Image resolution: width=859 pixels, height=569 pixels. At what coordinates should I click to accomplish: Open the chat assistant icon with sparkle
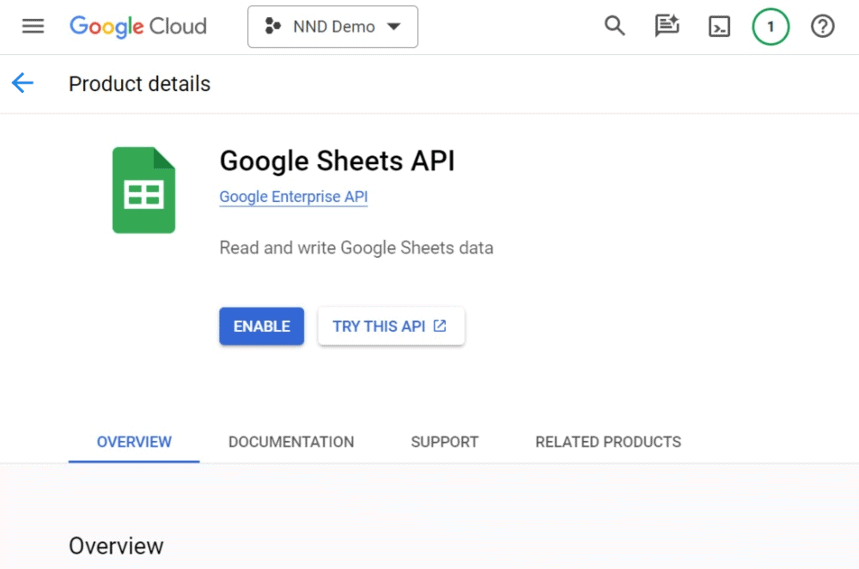pos(667,26)
